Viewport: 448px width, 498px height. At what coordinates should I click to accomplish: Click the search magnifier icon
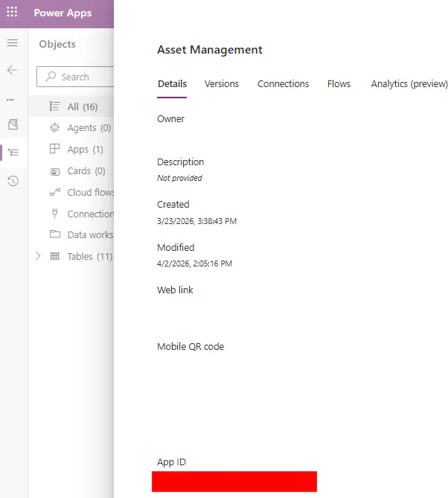[x=51, y=77]
